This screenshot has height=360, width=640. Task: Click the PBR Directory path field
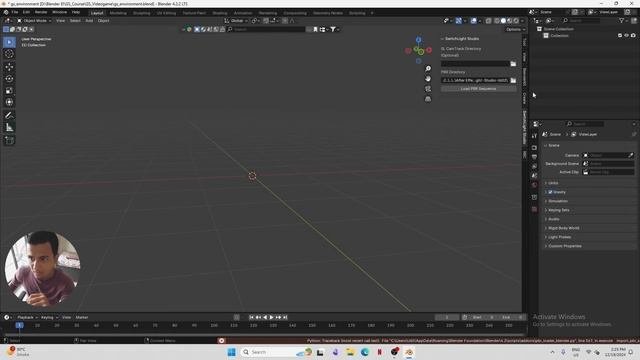[x=475, y=80]
